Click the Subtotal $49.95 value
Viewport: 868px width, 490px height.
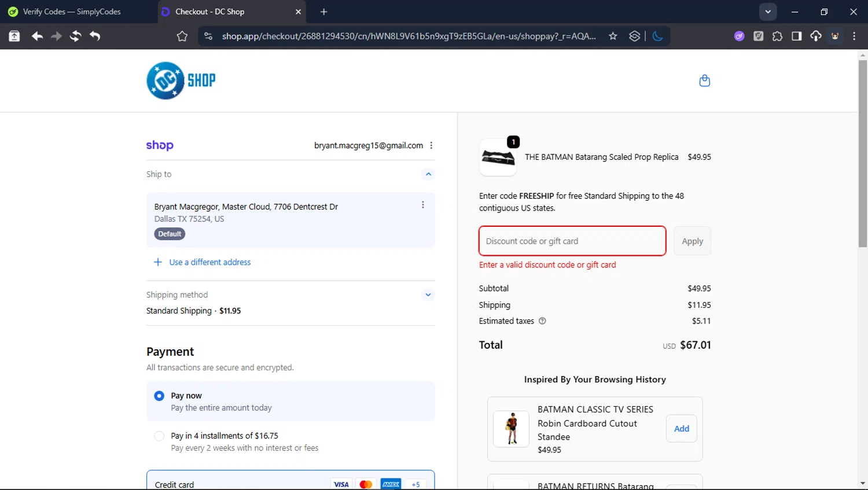tap(699, 288)
